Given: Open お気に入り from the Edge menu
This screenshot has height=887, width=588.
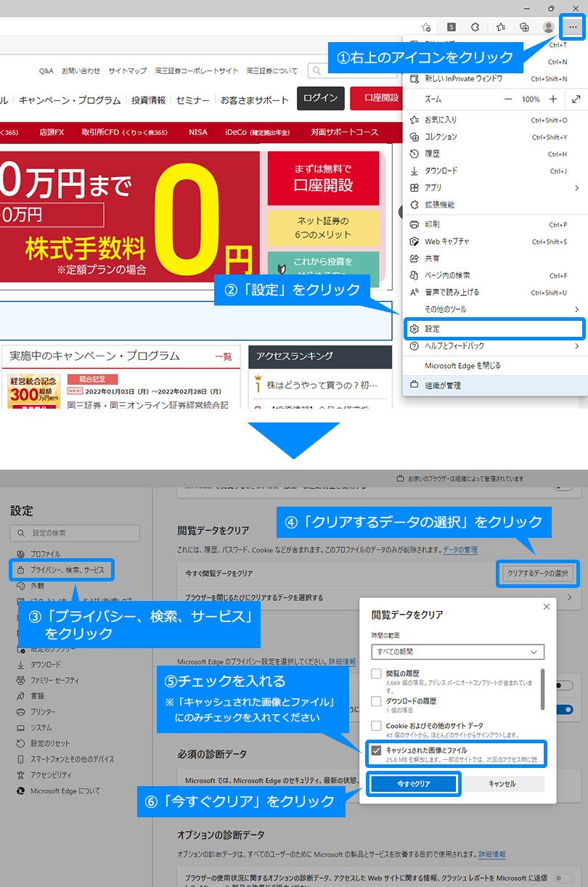Looking at the screenshot, I should 495,120.
